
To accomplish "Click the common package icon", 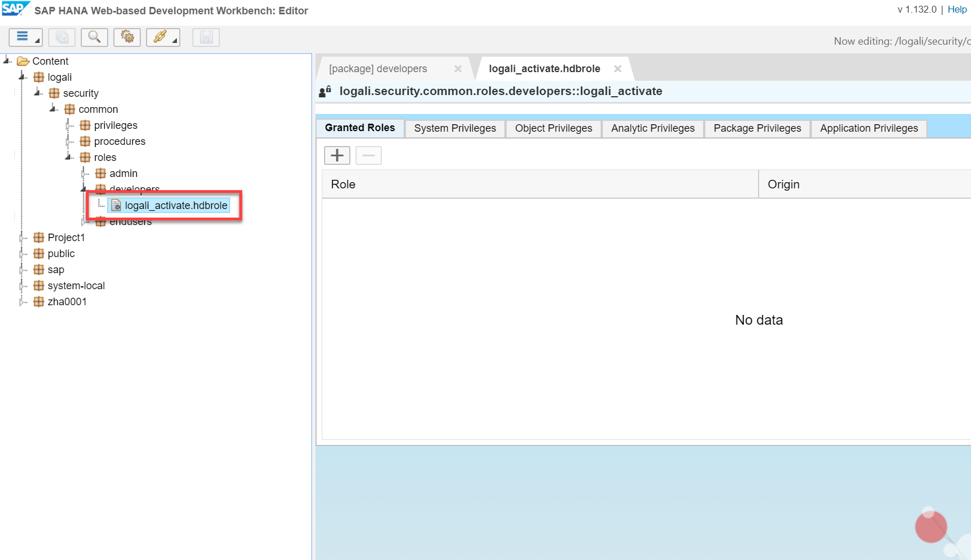I will 70,109.
